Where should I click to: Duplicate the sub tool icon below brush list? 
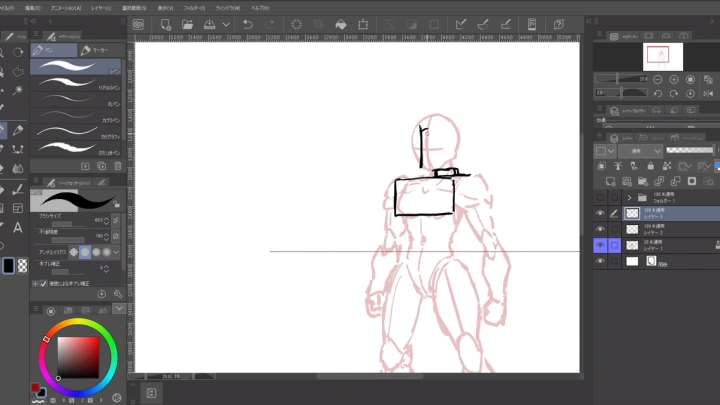click(101, 166)
